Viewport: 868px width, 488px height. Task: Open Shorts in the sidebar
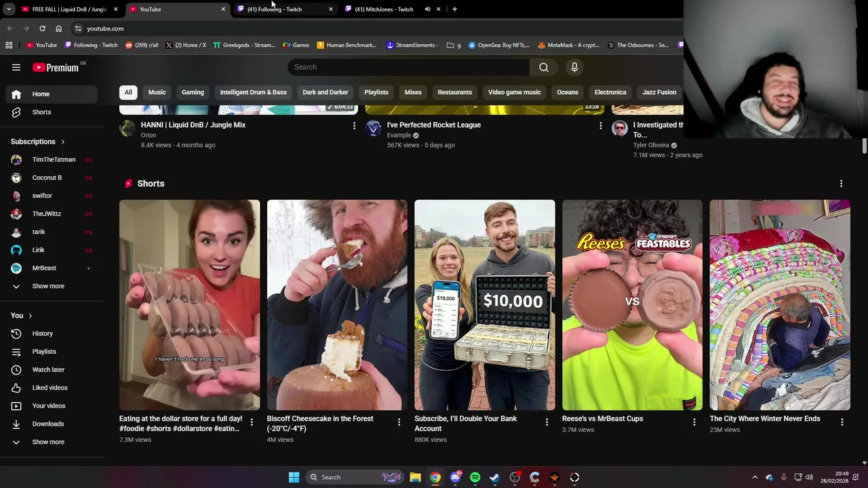point(52,112)
